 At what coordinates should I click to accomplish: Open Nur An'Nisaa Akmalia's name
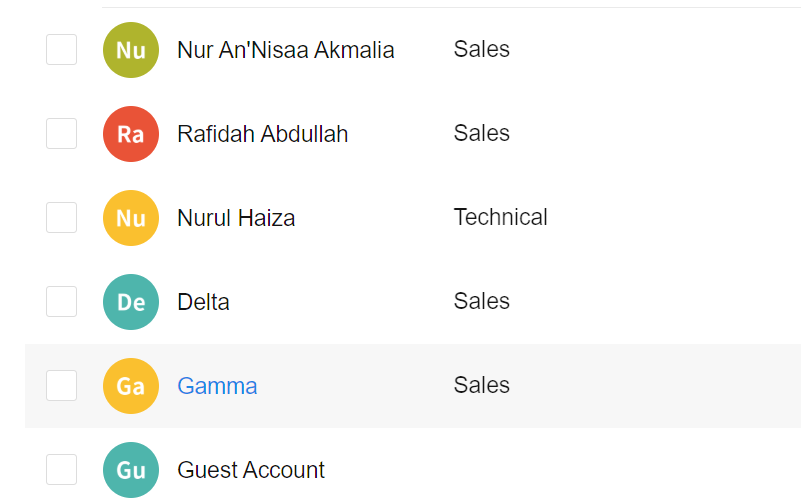[285, 50]
